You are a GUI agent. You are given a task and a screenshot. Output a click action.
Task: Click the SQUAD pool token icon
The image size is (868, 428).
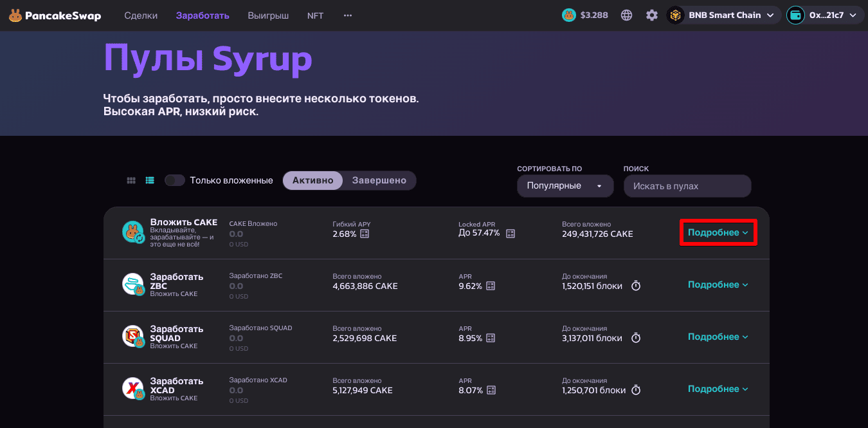coord(133,337)
